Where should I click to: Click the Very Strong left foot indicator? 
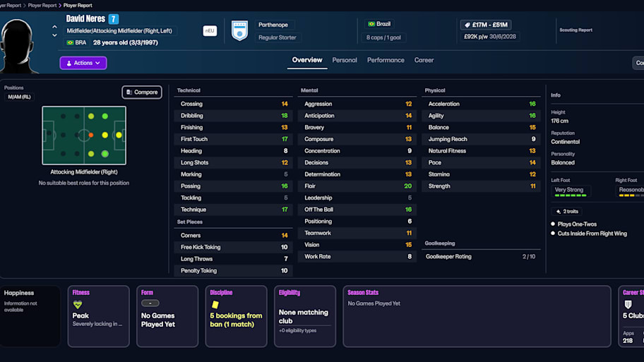pyautogui.click(x=571, y=191)
